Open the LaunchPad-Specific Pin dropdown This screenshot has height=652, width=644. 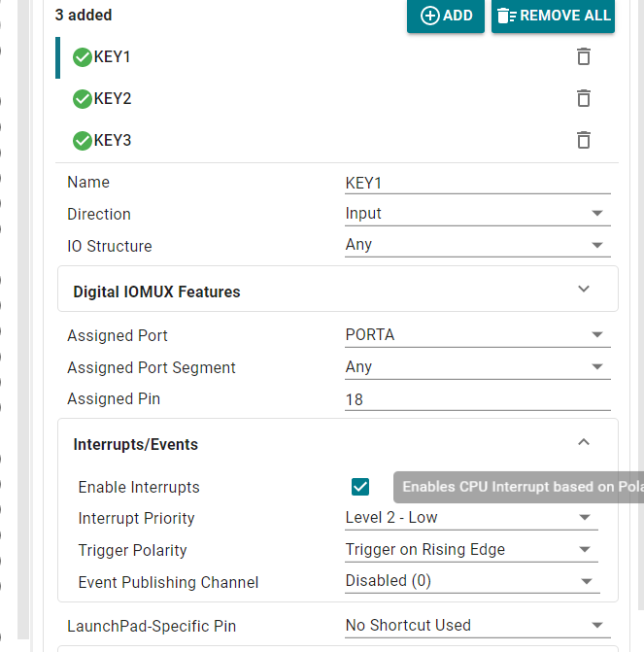[478, 626]
